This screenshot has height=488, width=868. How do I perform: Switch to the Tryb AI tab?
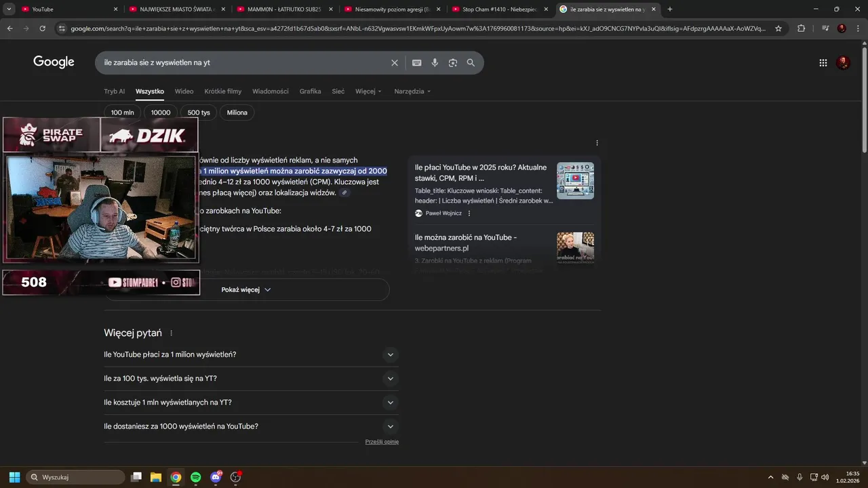pos(114,91)
